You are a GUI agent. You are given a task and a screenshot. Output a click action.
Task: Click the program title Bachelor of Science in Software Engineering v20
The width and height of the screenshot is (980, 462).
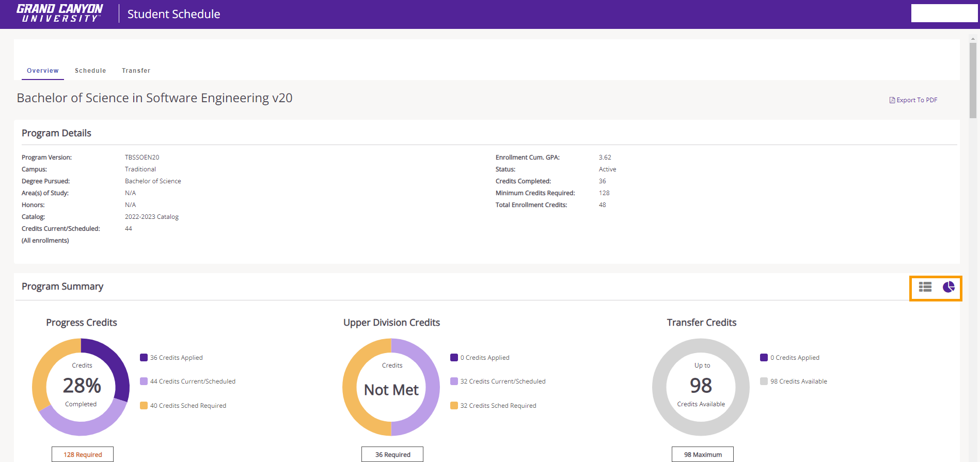point(154,98)
